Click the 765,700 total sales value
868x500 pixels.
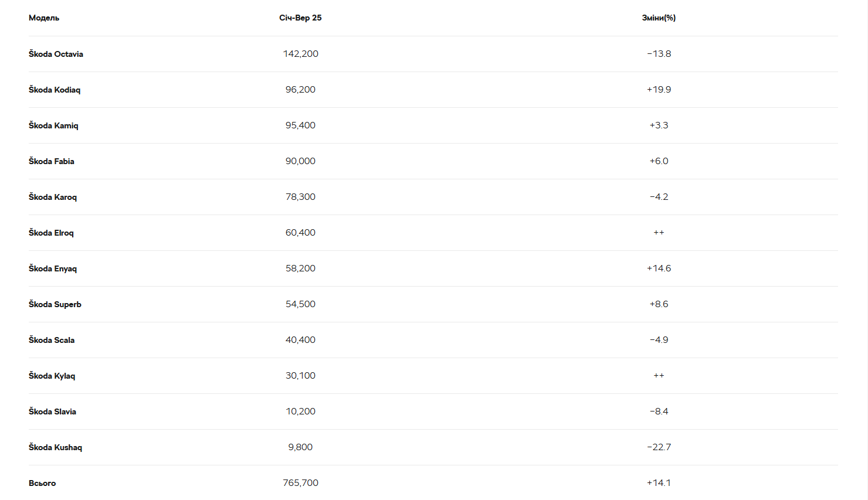pos(300,483)
